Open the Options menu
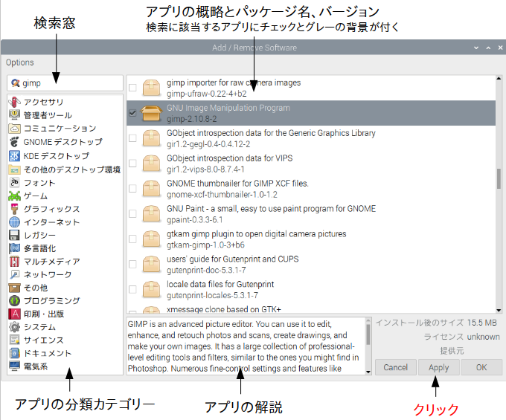506x420 pixels. coord(19,62)
